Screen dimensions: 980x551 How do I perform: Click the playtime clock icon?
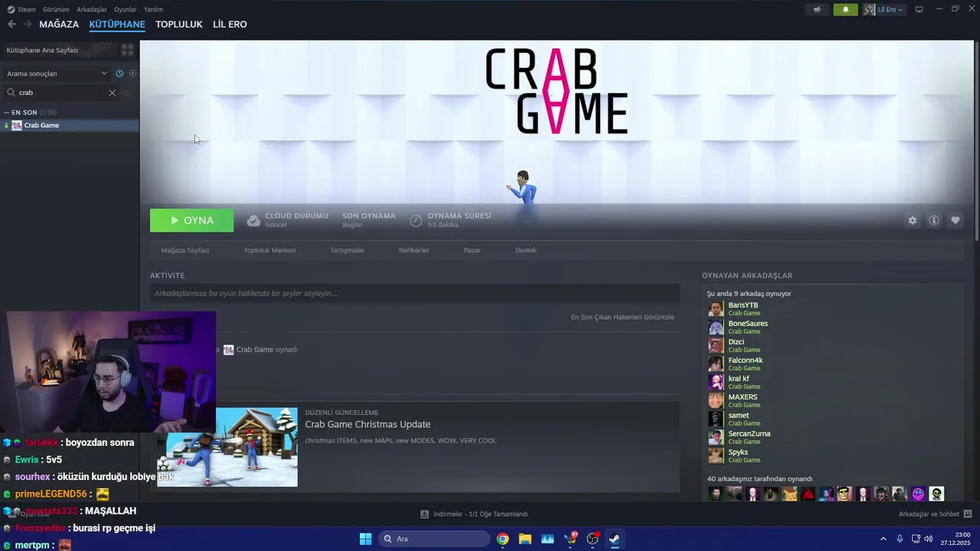tap(416, 220)
